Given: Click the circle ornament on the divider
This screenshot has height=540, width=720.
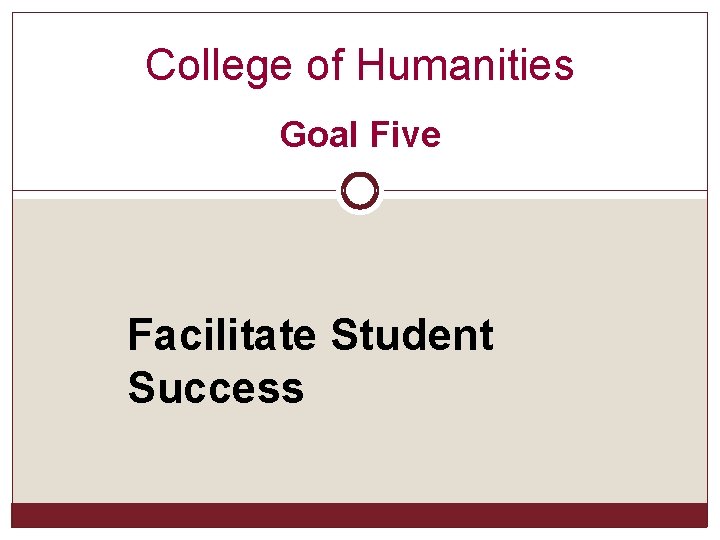Looking at the screenshot, I should [x=360, y=190].
